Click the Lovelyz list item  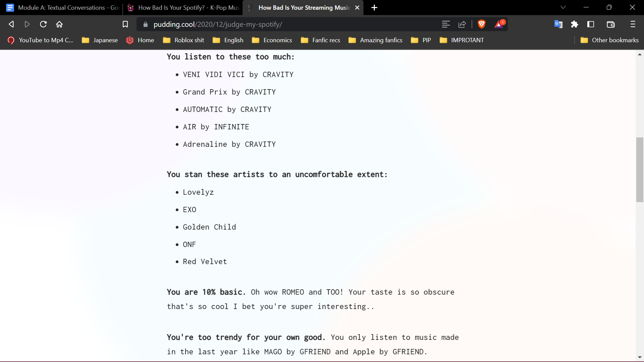tap(198, 192)
